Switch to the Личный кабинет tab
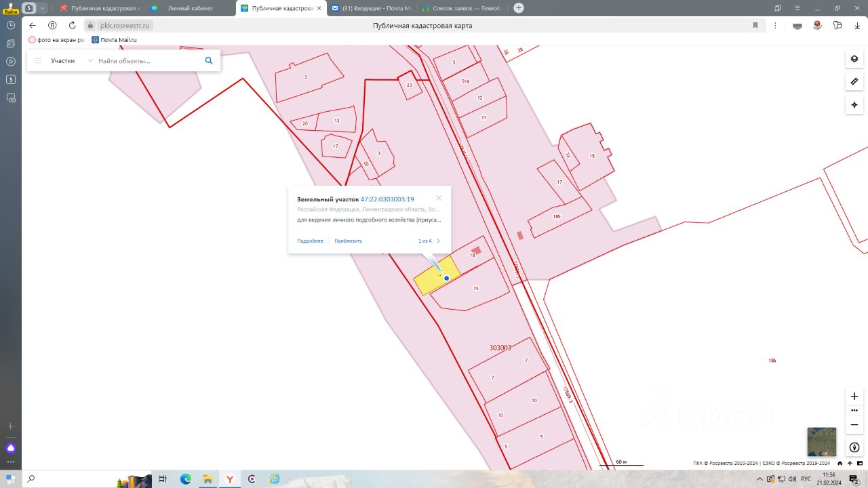Viewport: 868px width, 488px height. click(x=190, y=8)
